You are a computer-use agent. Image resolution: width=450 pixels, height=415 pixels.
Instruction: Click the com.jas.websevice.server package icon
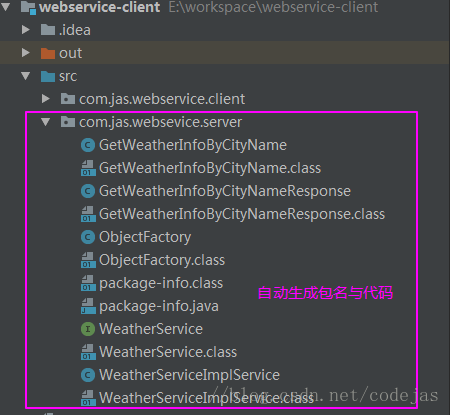pos(68,122)
